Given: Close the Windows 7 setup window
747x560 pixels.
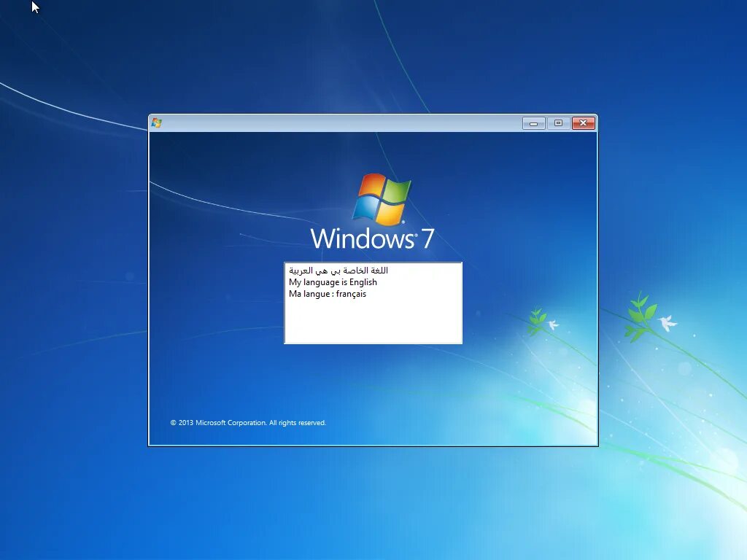Looking at the screenshot, I should pyautogui.click(x=583, y=123).
